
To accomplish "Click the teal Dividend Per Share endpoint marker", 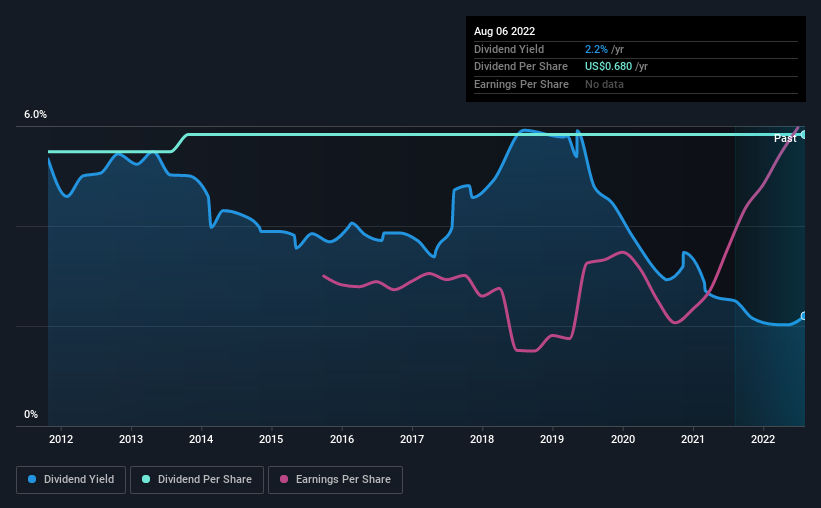I will pos(804,135).
